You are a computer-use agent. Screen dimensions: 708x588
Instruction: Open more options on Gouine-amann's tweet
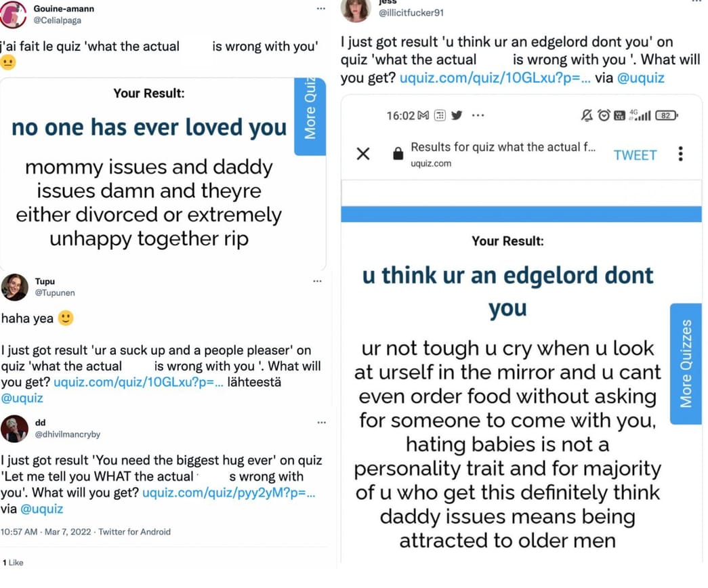[x=321, y=8]
